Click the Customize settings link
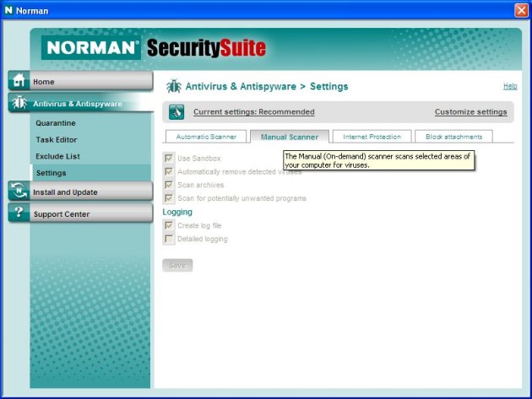 click(470, 112)
